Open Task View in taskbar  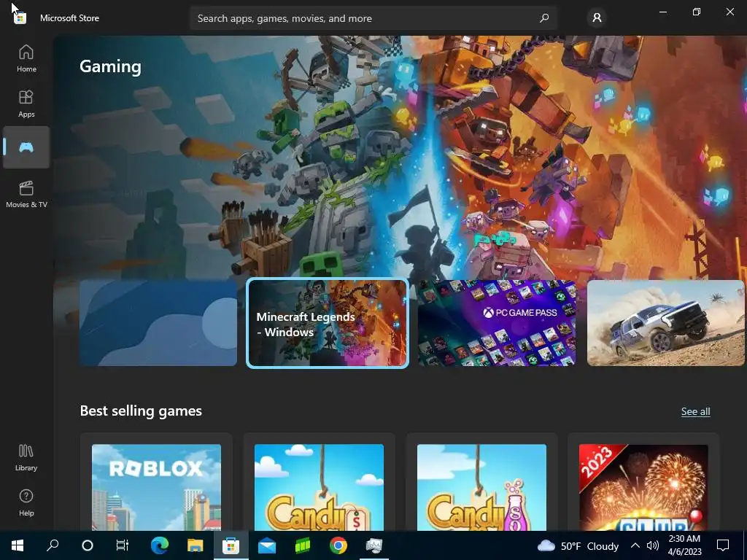pyautogui.click(x=123, y=545)
